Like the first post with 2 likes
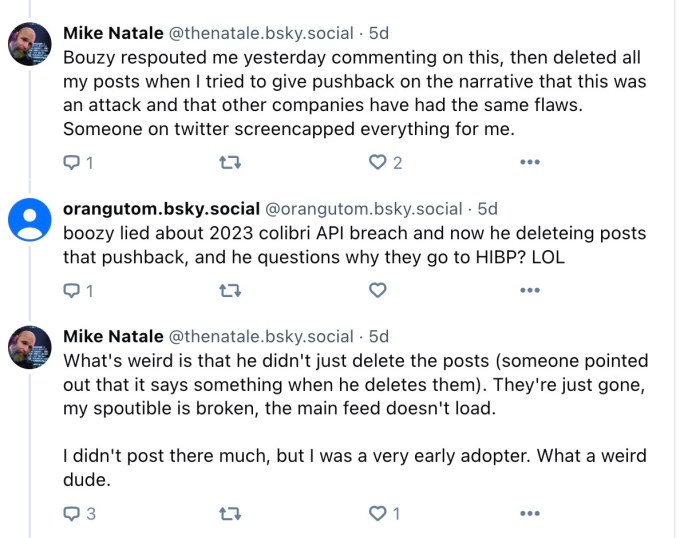This screenshot has height=538, width=680. [378, 162]
